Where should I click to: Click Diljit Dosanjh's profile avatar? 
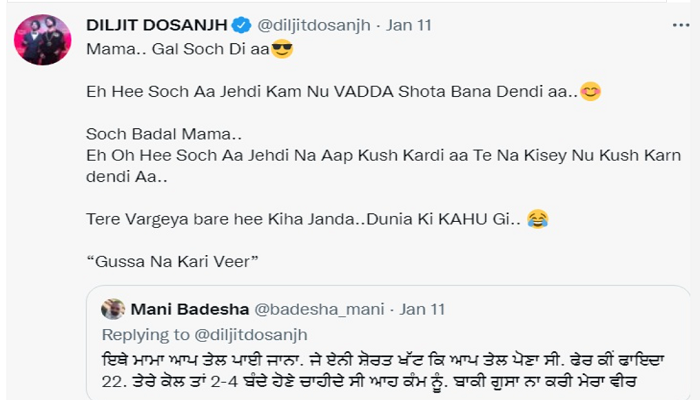coord(43,40)
